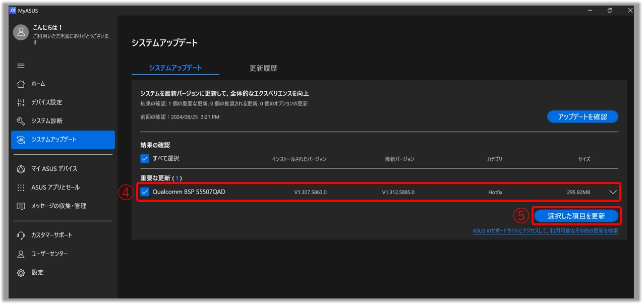This screenshot has height=305, width=644.
Task: Uncheck the Qualcomm BSP S5507QAD checkbox
Action: click(x=145, y=192)
